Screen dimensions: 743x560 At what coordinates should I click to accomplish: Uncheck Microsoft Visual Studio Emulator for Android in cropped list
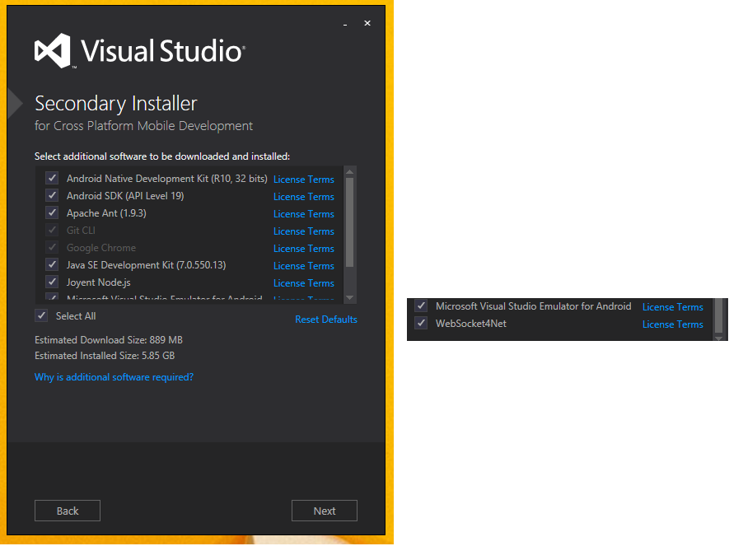point(421,306)
